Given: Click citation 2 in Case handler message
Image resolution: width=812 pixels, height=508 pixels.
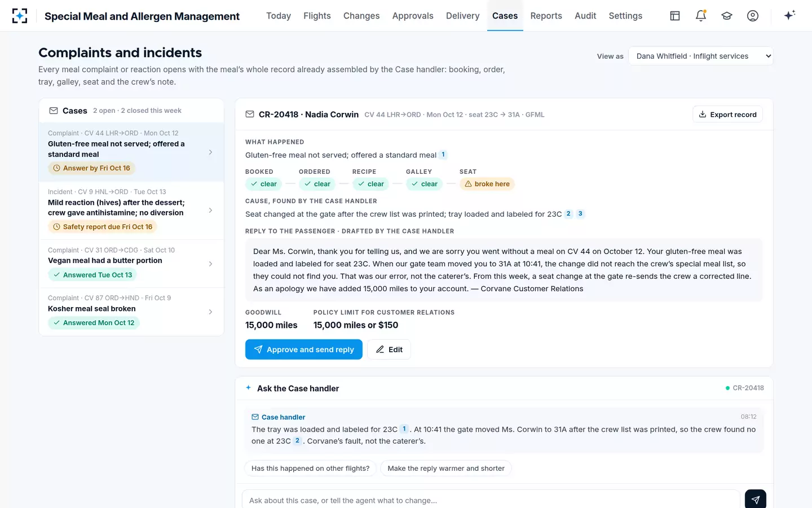Looking at the screenshot, I should click(297, 441).
